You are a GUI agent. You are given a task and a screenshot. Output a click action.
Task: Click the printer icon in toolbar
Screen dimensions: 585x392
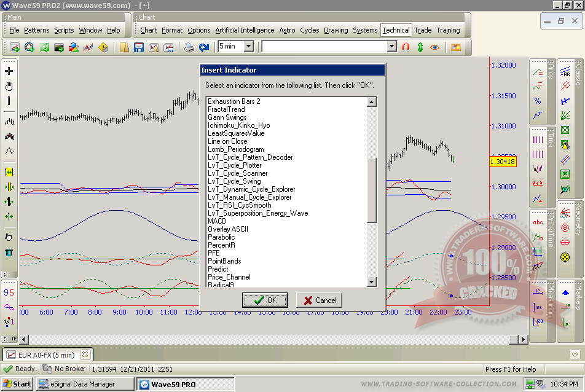pyautogui.click(x=189, y=47)
